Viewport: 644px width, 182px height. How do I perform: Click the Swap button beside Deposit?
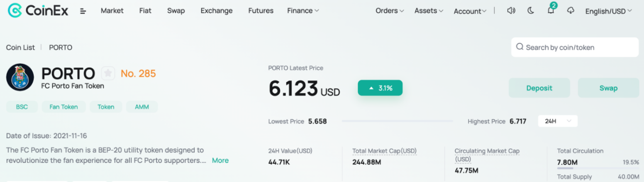click(x=608, y=88)
